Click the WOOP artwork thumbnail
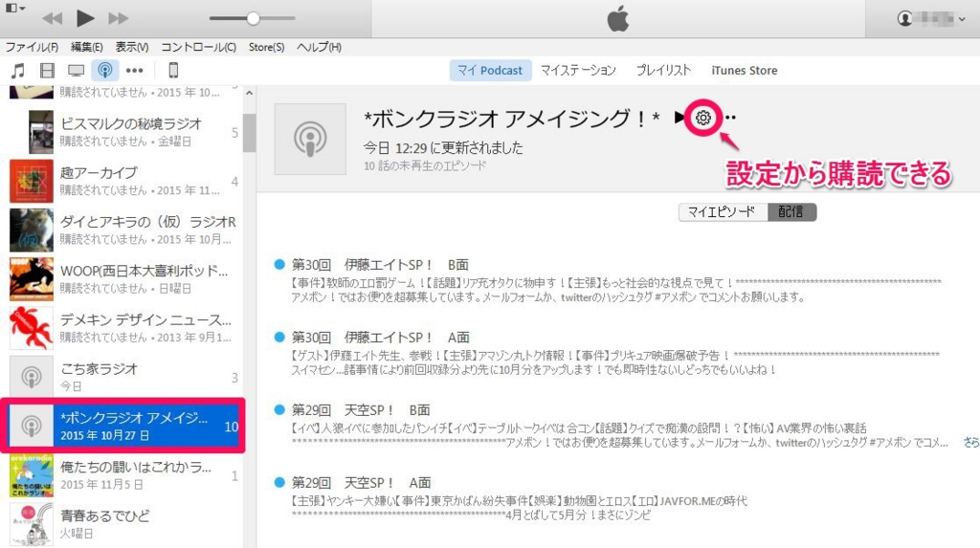The height and width of the screenshot is (548, 980). click(32, 279)
